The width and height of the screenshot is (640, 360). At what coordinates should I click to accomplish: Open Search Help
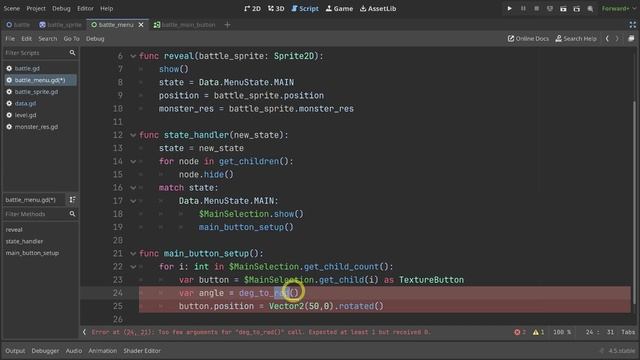pyautogui.click(x=576, y=39)
